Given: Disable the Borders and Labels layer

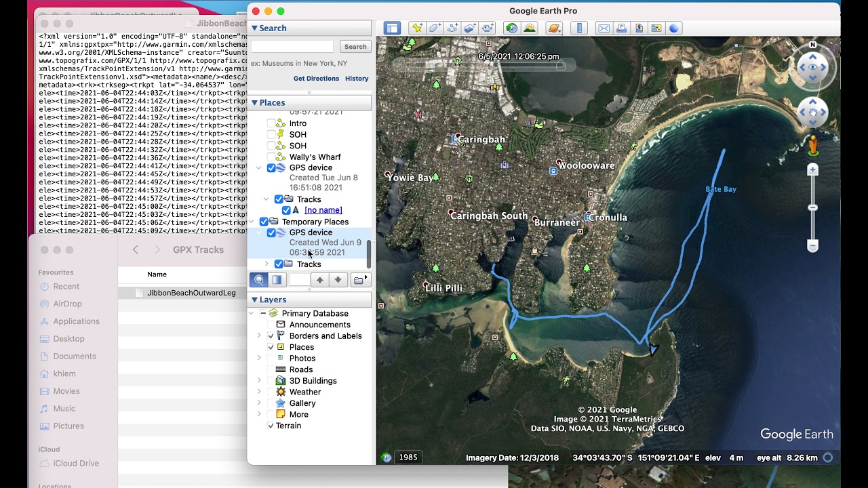Looking at the screenshot, I should click(271, 336).
